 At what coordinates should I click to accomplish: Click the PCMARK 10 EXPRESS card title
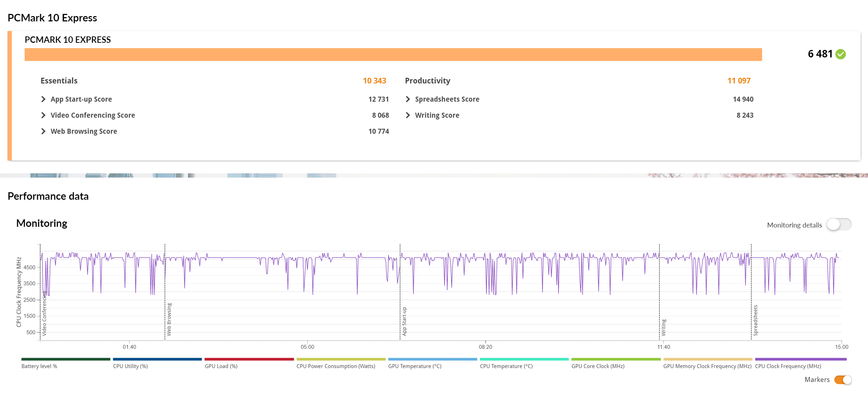click(x=67, y=40)
